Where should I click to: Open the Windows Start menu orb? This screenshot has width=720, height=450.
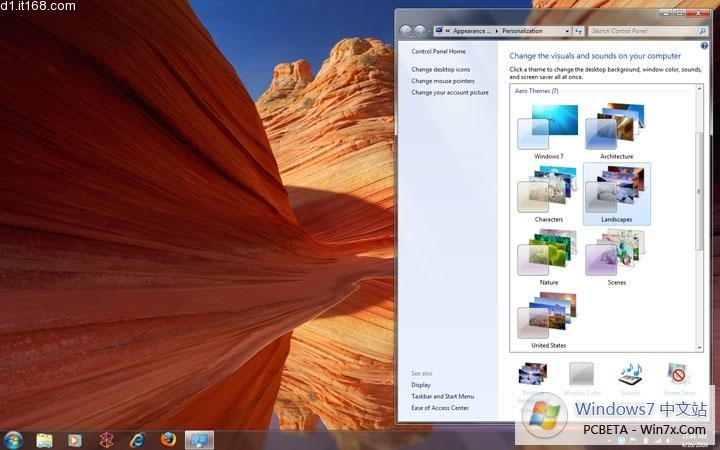click(x=13, y=440)
